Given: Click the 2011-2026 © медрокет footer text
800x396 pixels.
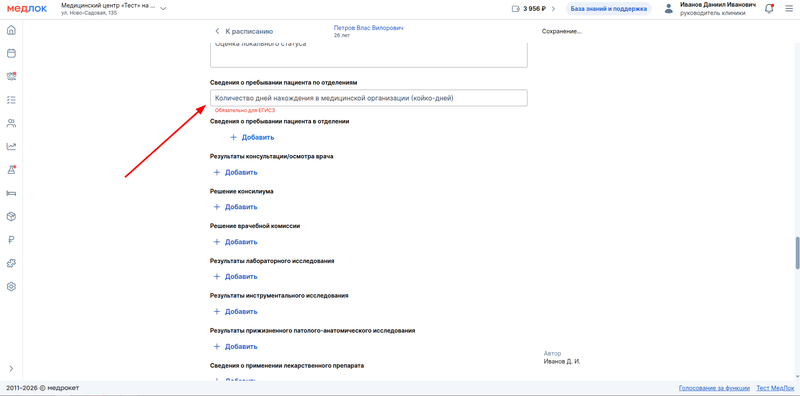Looking at the screenshot, I should [x=43, y=388].
